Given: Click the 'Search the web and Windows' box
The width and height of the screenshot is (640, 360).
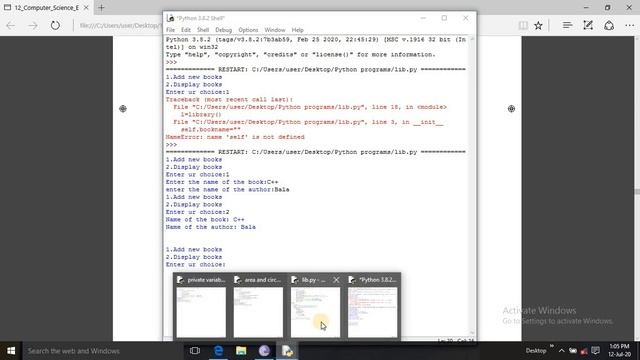Looking at the screenshot, I should point(102,351).
